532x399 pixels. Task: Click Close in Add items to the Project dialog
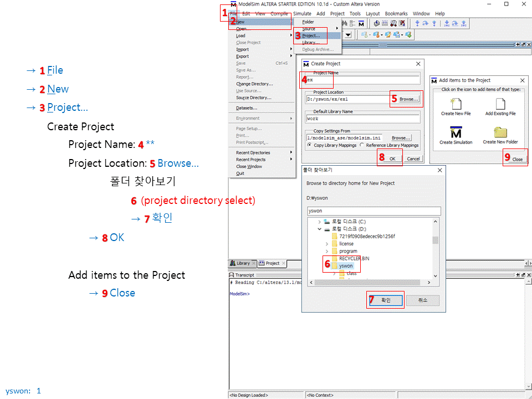pos(518,159)
